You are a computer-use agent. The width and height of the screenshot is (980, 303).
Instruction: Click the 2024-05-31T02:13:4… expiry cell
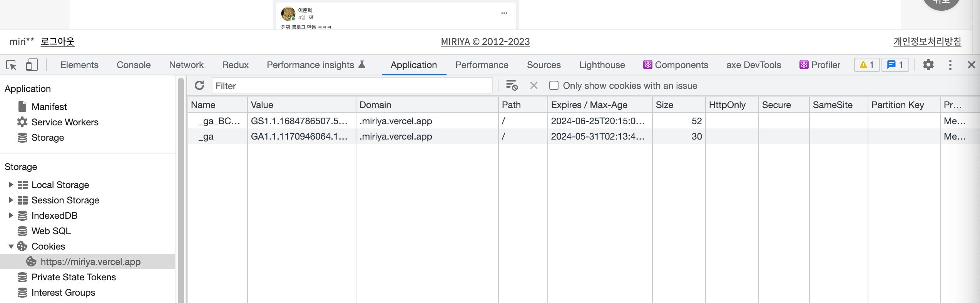(x=600, y=136)
